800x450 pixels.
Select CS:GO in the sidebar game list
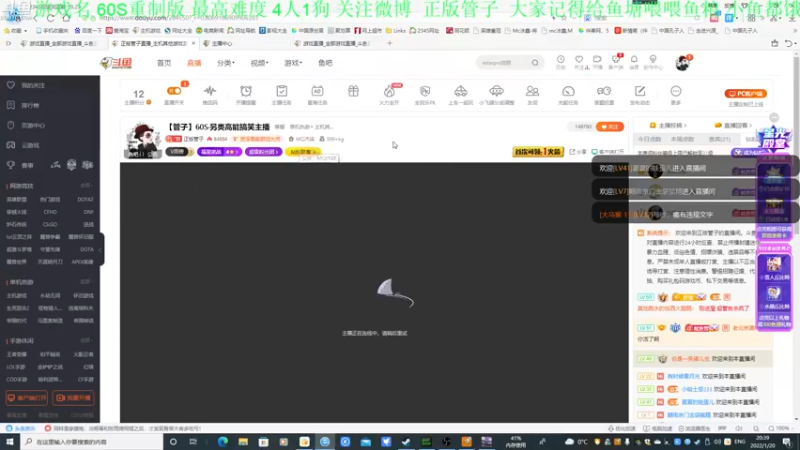[50, 224]
